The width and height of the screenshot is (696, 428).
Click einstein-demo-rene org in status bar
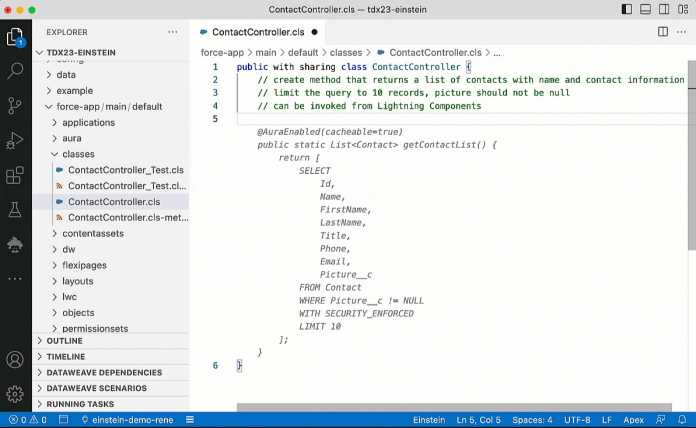pos(132,420)
